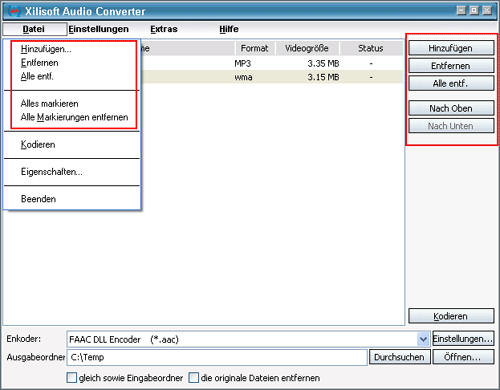Click the Alle entf. button on the right
This screenshot has height=390, width=500.
(x=451, y=83)
